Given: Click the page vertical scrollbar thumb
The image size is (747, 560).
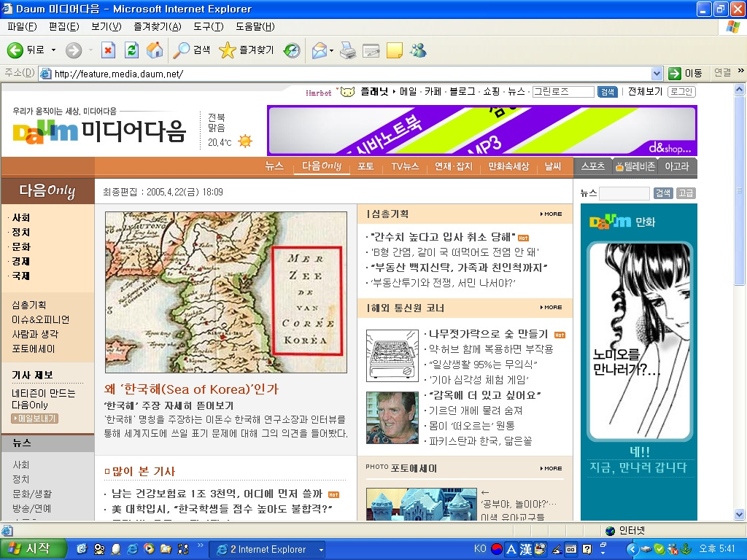Looking at the screenshot, I should coord(739,190).
